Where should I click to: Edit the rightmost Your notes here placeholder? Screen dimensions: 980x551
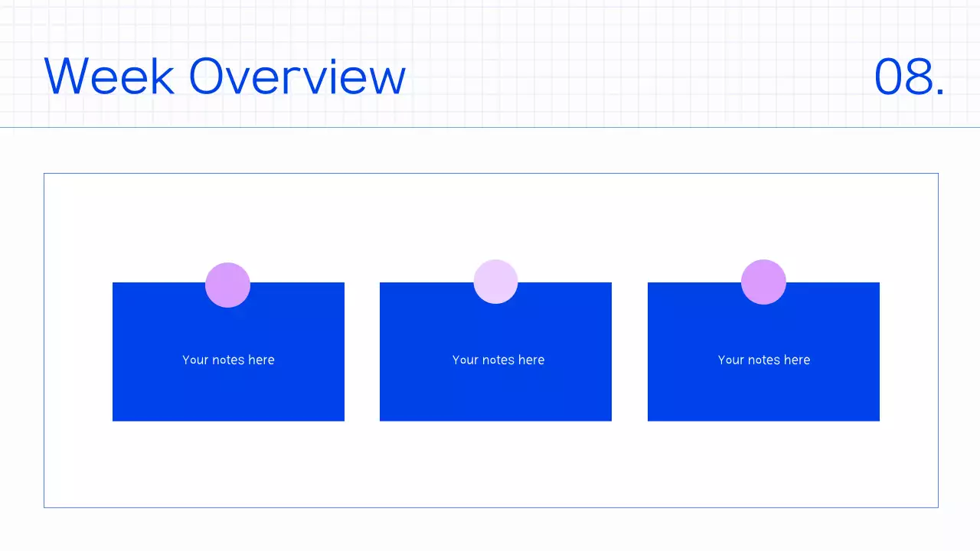coord(763,360)
